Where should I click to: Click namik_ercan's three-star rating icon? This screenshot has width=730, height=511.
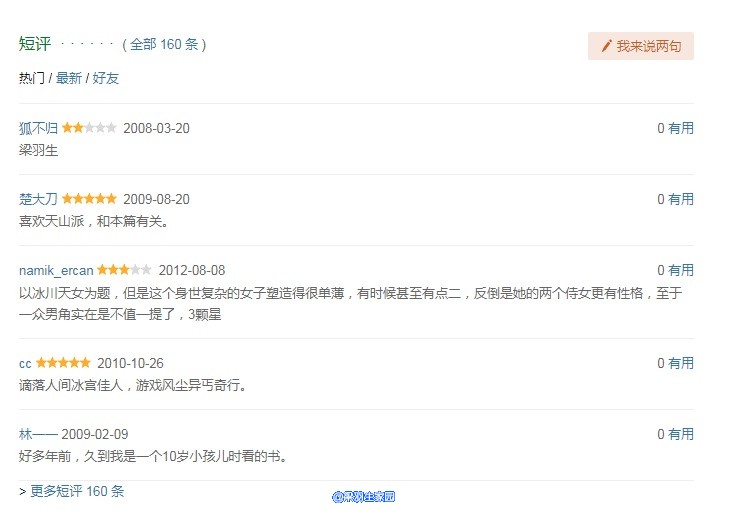125,270
